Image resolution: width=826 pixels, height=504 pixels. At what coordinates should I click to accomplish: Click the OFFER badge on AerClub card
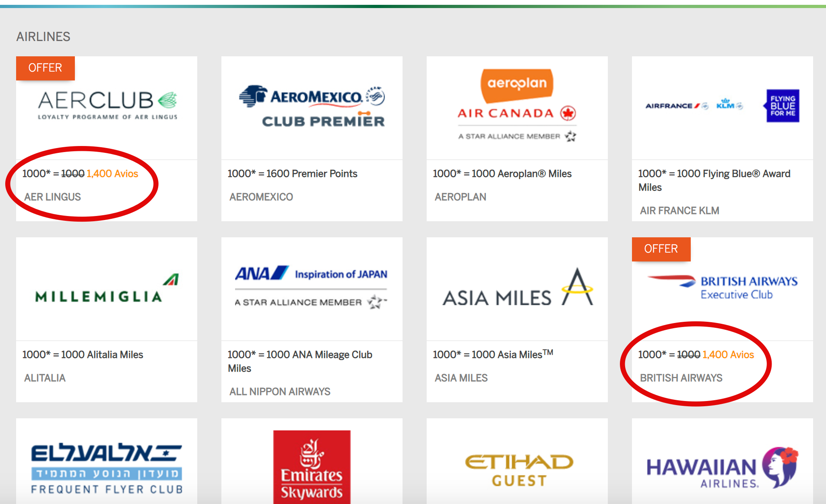pyautogui.click(x=45, y=68)
